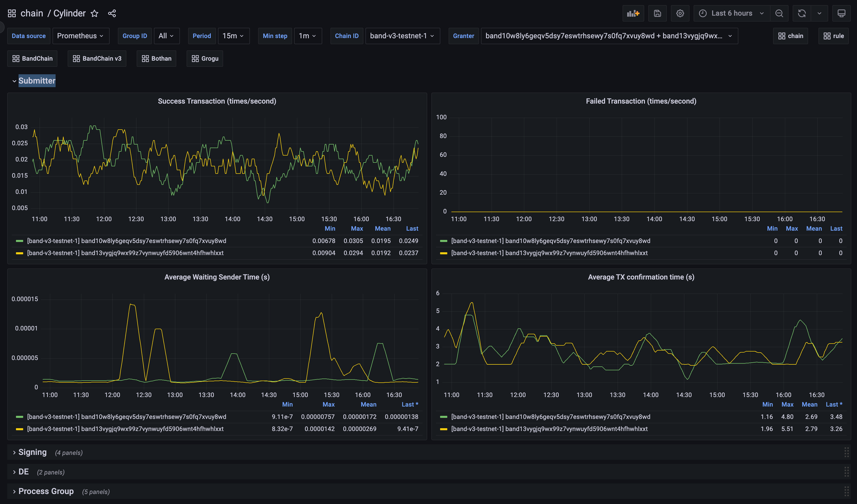Save the dashboard using the save icon
857x504 pixels.
coord(657,13)
